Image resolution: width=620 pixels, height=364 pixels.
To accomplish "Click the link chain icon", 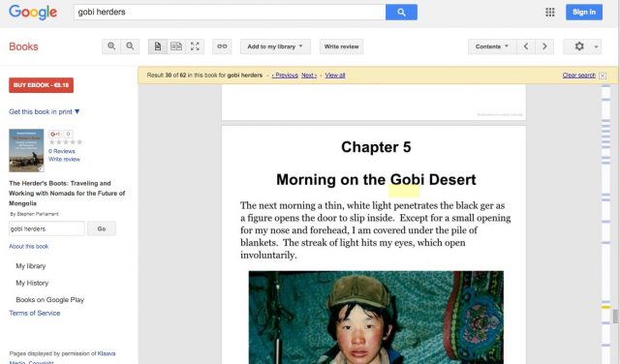I will 222,46.
